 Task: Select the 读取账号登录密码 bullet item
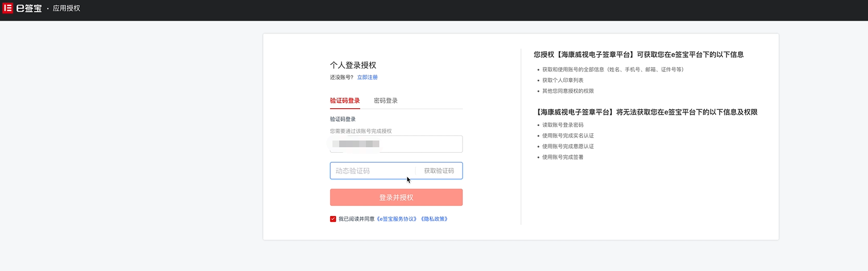[x=562, y=125]
